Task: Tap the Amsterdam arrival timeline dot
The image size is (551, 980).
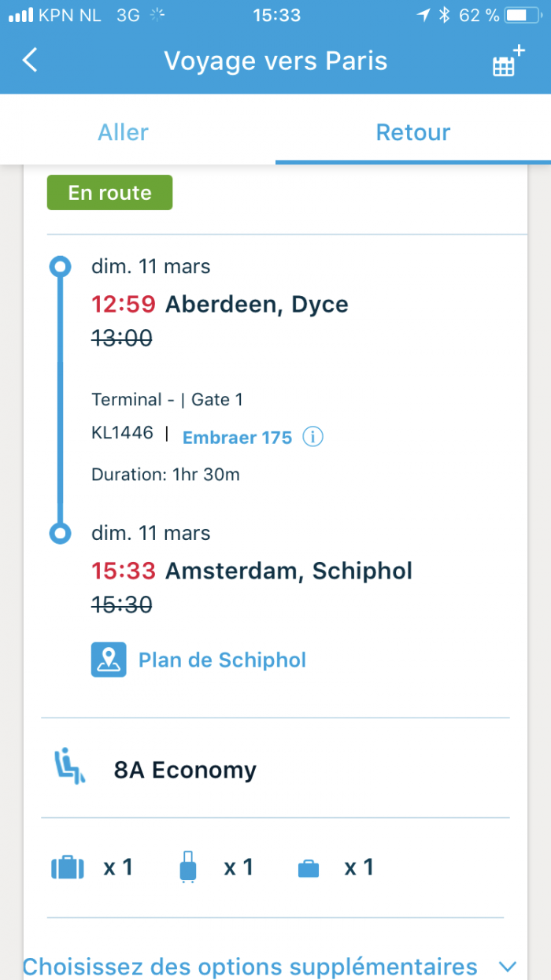Action: point(60,533)
